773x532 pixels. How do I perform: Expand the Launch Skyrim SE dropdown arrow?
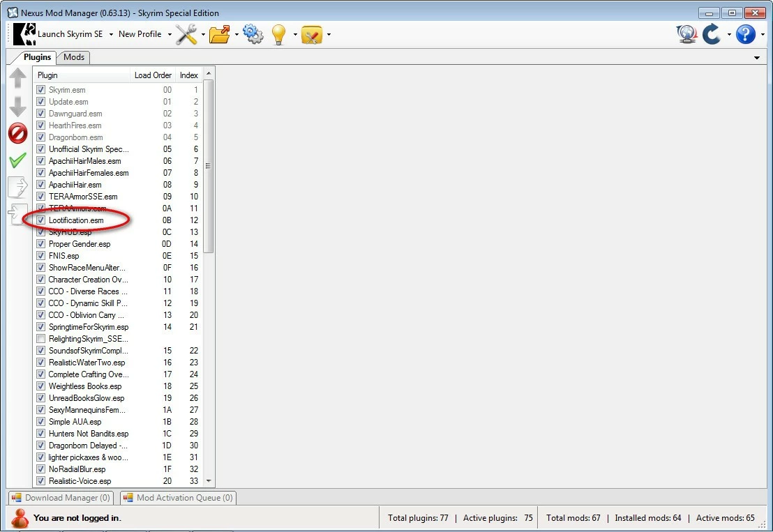(x=111, y=34)
